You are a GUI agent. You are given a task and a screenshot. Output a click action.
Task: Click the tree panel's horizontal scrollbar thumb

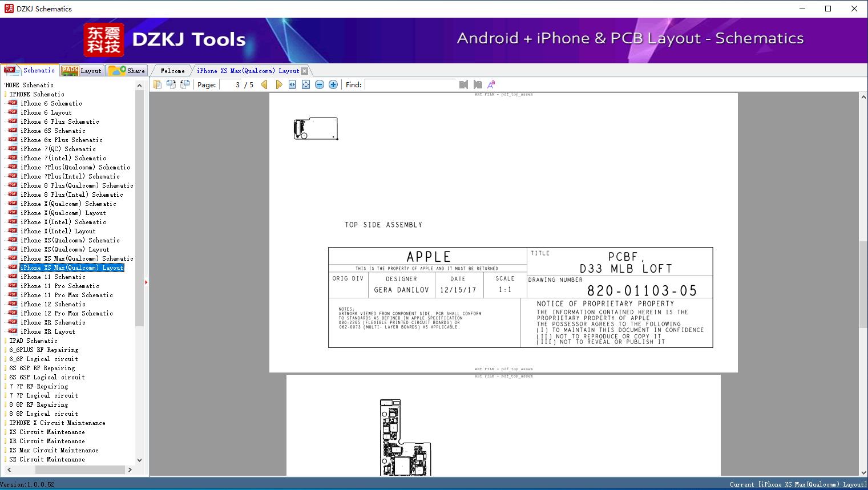point(80,469)
